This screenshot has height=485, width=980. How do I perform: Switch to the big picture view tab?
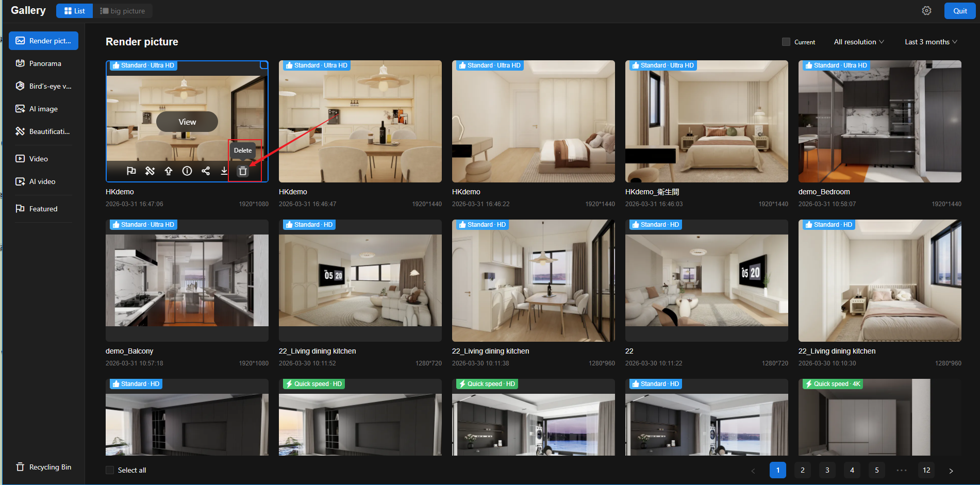pos(123,11)
